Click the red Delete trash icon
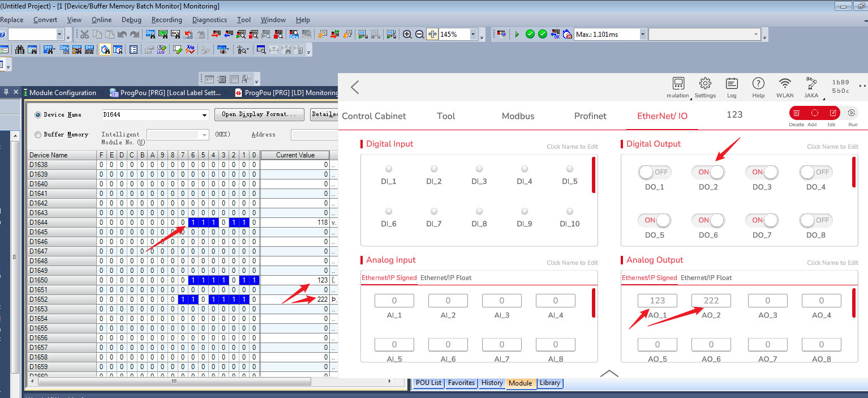The image size is (868, 398). (x=796, y=113)
